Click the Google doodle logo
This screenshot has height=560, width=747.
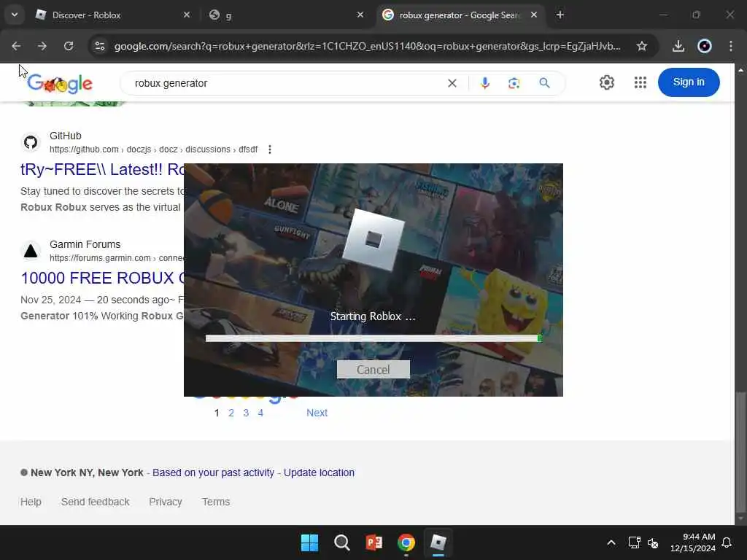(x=60, y=84)
